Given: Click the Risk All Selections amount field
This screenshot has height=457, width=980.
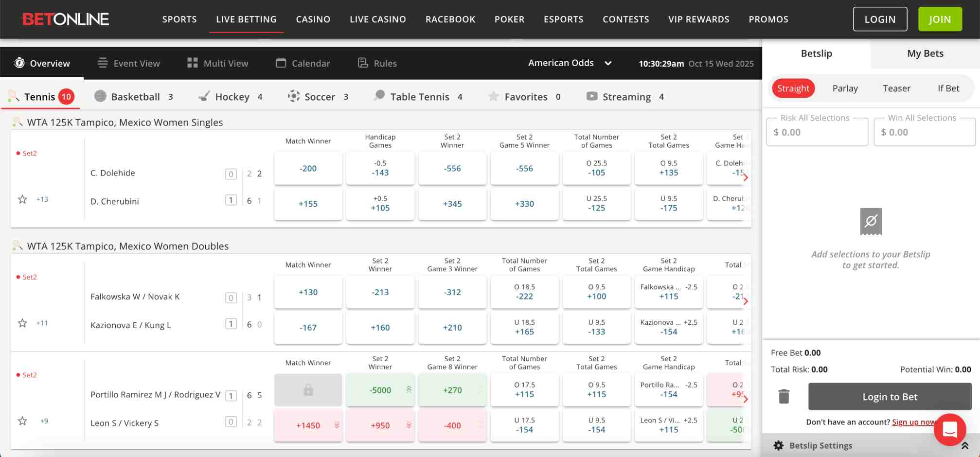Looking at the screenshot, I should pyautogui.click(x=817, y=132).
